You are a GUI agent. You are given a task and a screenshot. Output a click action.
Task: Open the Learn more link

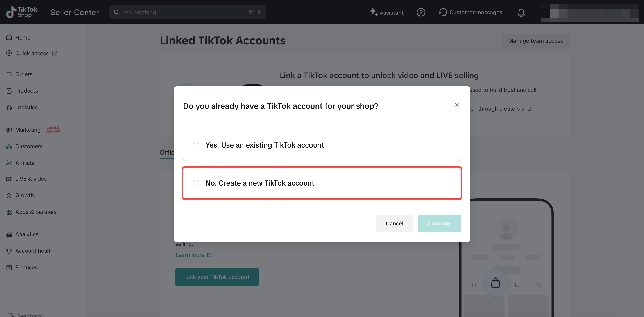[x=190, y=255]
